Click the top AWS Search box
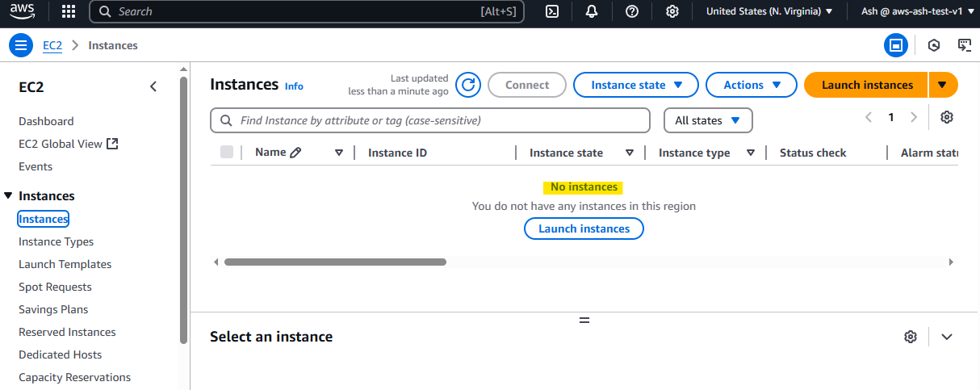 307,11
